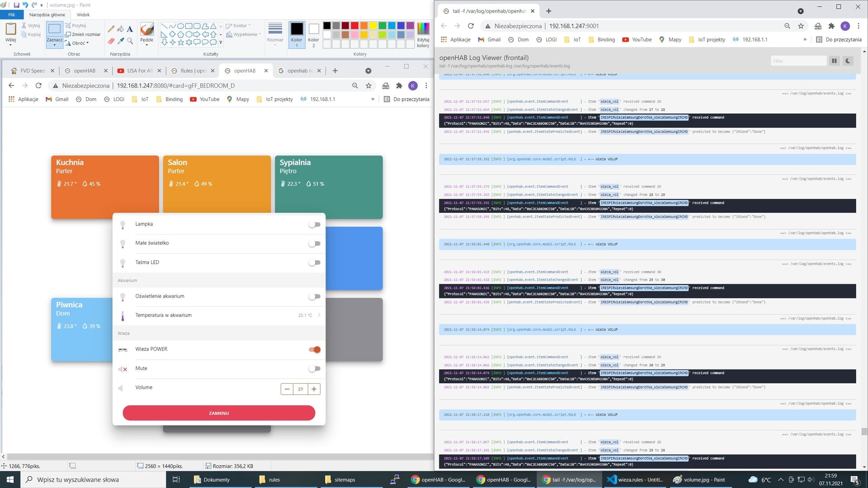Toggle the Taśma LED switch
Viewport: 868px width, 488px height.
click(315, 263)
